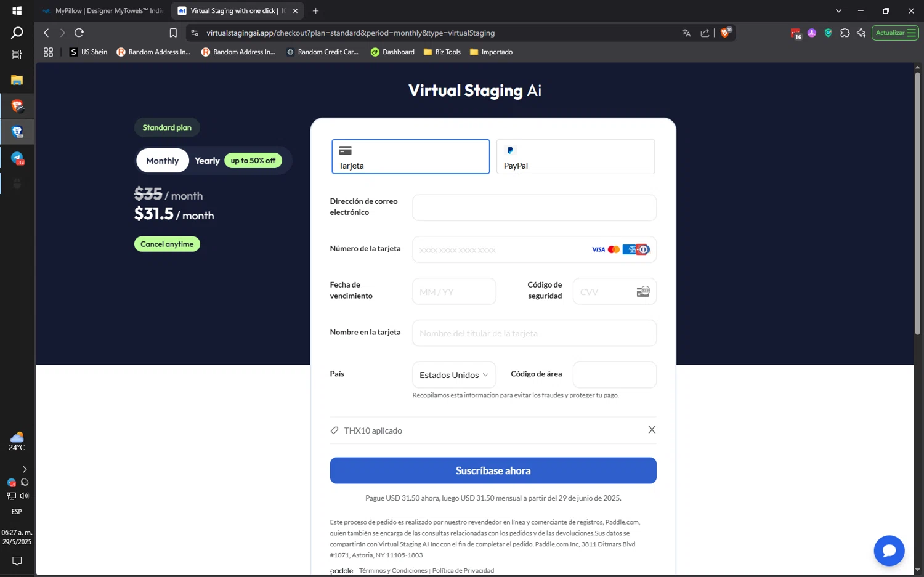Open the Biz Tools bookmark folder
The image size is (924, 577).
click(442, 52)
